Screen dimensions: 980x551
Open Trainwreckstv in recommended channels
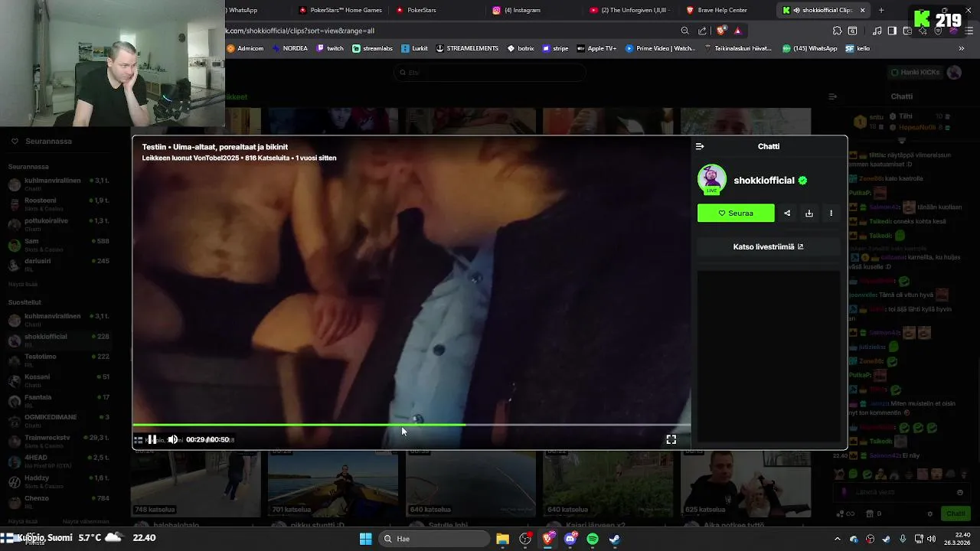(60, 441)
